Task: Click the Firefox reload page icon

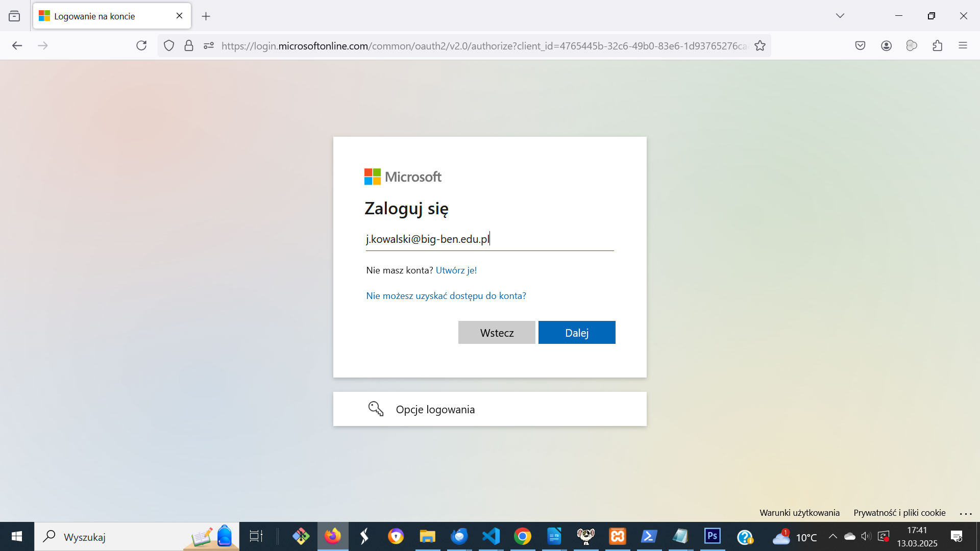Action: point(141,46)
